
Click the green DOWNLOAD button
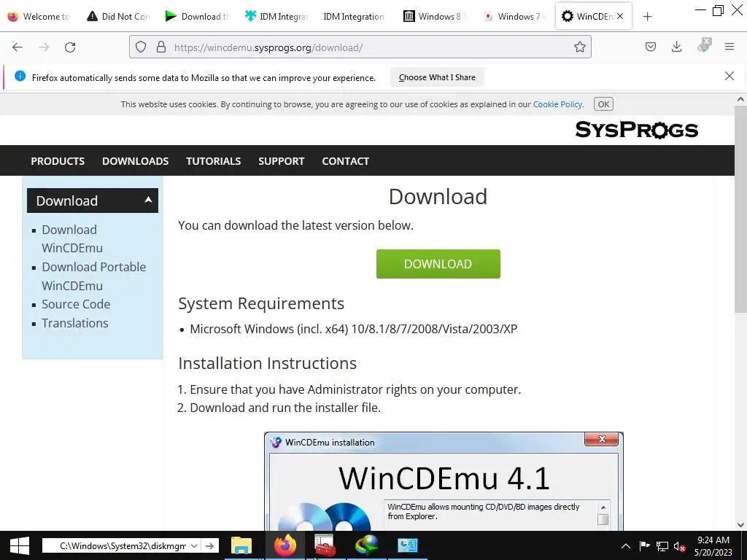click(x=438, y=264)
